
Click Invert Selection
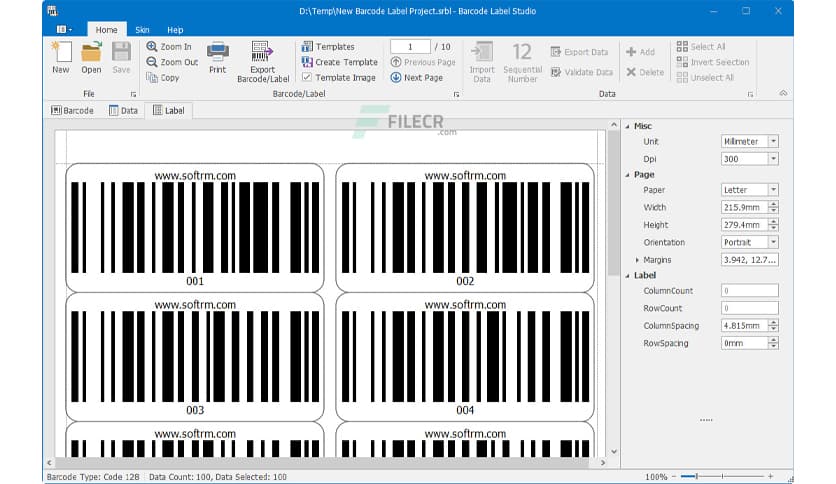[713, 62]
